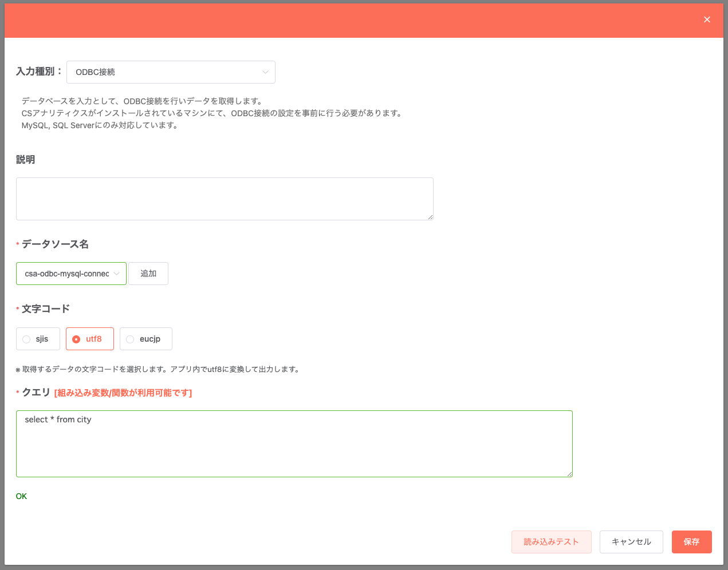Select the sjis character code option
This screenshot has height=570, width=728.
click(x=38, y=339)
